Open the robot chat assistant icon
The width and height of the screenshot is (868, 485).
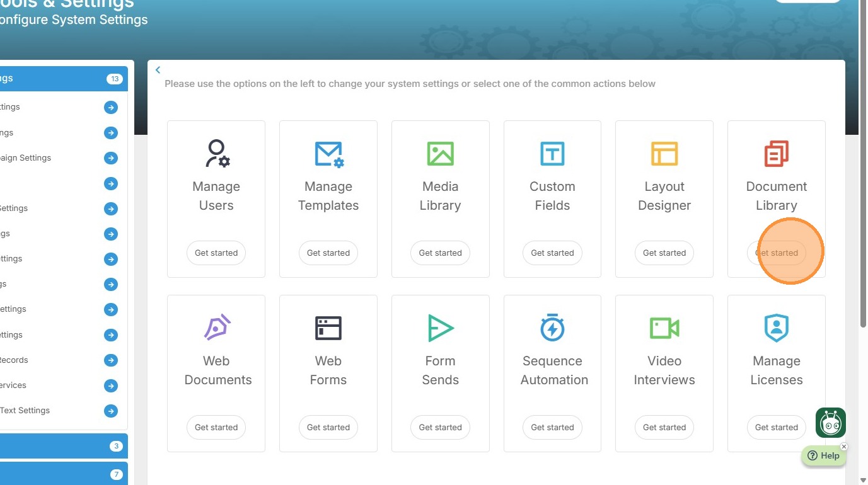[830, 423]
